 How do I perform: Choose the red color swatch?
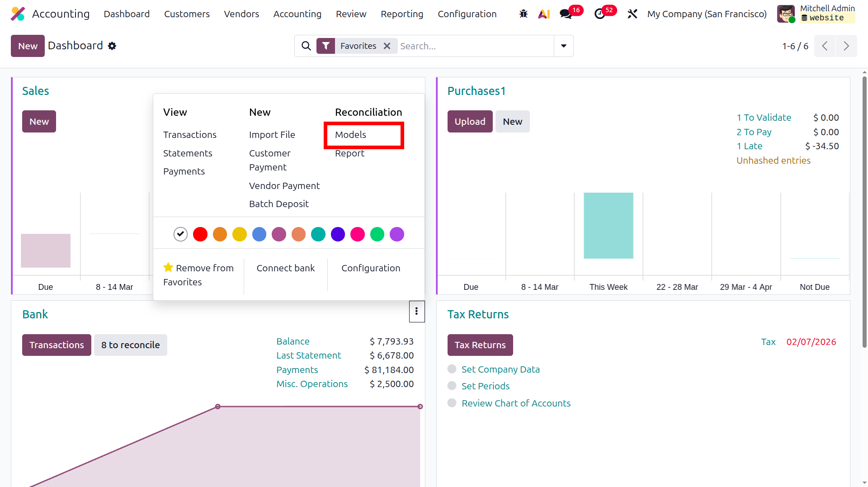(x=200, y=234)
